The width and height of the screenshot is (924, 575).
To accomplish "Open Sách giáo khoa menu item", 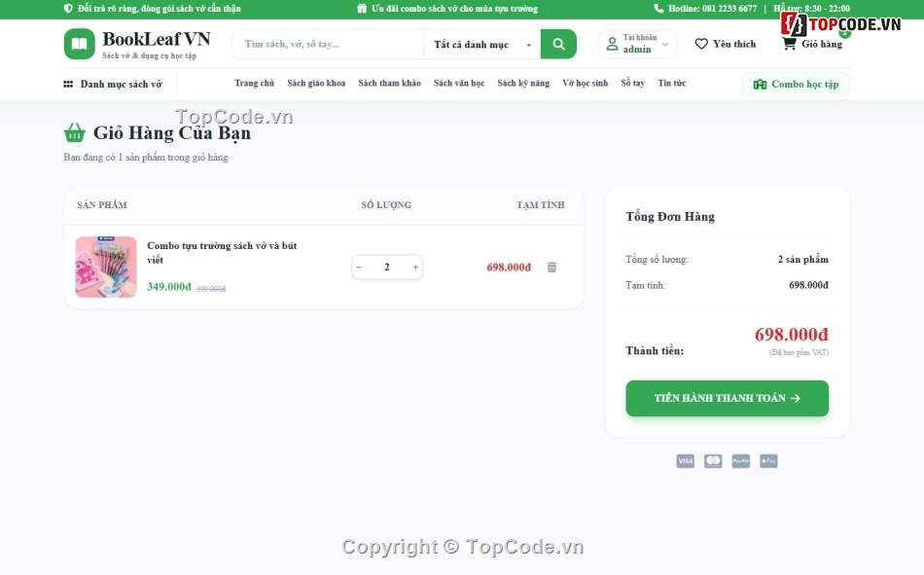I will (316, 83).
